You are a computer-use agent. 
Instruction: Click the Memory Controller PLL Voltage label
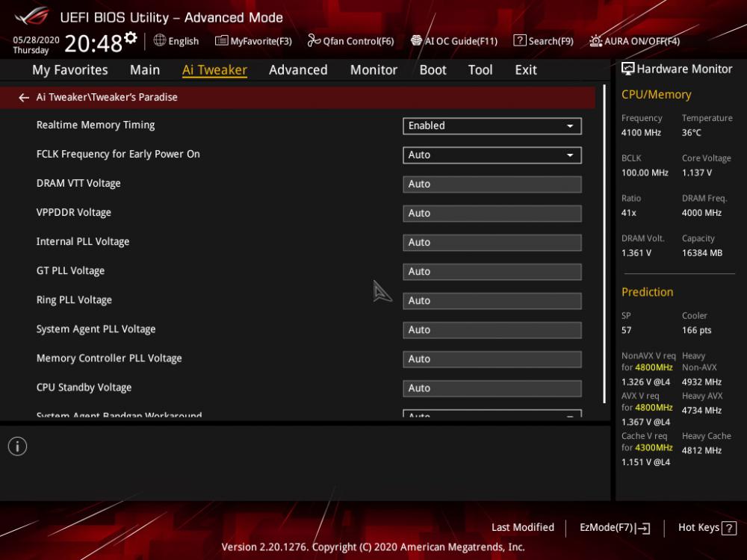click(x=109, y=358)
